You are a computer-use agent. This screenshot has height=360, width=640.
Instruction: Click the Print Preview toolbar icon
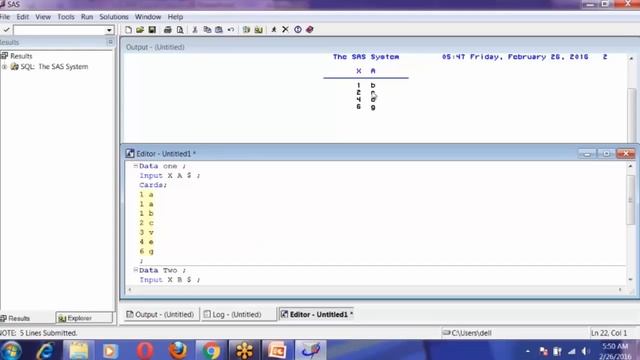[x=180, y=30]
